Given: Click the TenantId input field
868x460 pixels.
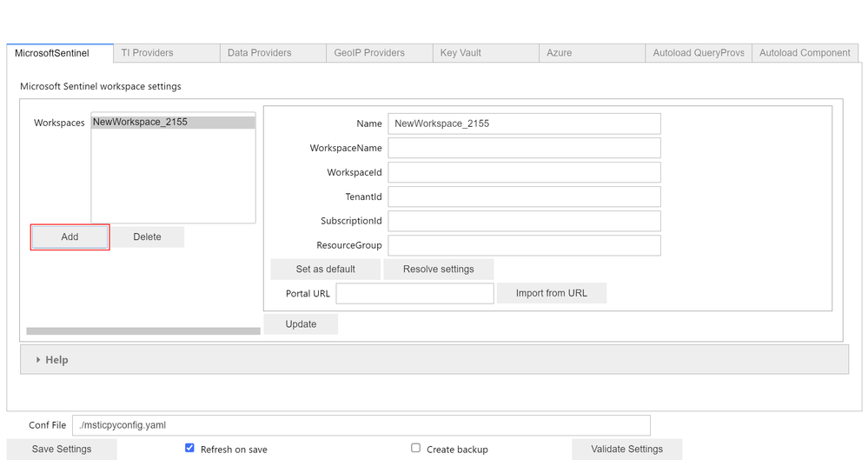Looking at the screenshot, I should click(524, 197).
